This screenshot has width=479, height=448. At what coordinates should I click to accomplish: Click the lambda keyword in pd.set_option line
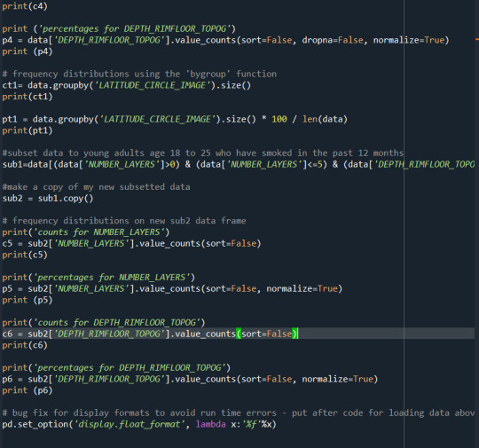[211, 424]
